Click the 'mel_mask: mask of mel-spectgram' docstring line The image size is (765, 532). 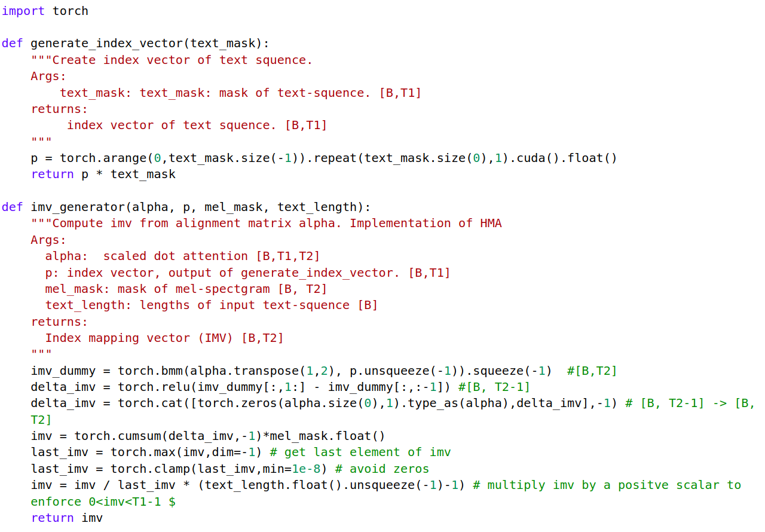coord(186,289)
